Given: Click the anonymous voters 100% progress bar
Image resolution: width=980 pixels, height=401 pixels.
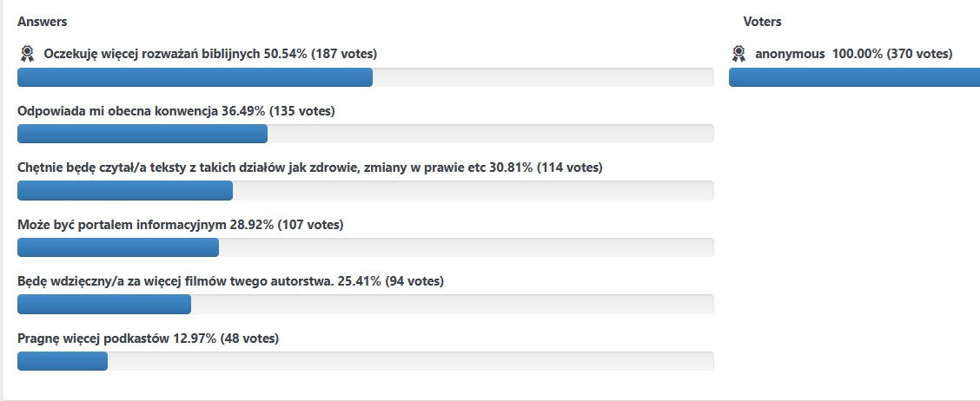Looking at the screenshot, I should pyautogui.click(x=854, y=77).
